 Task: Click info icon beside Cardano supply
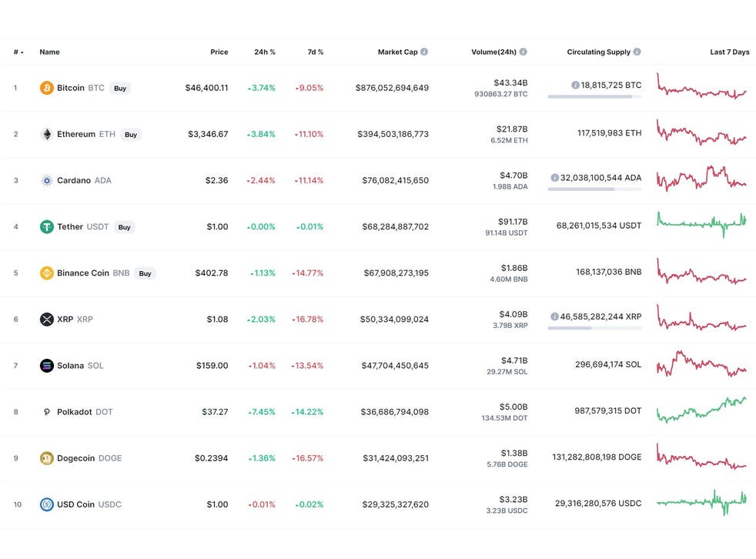pyautogui.click(x=555, y=178)
